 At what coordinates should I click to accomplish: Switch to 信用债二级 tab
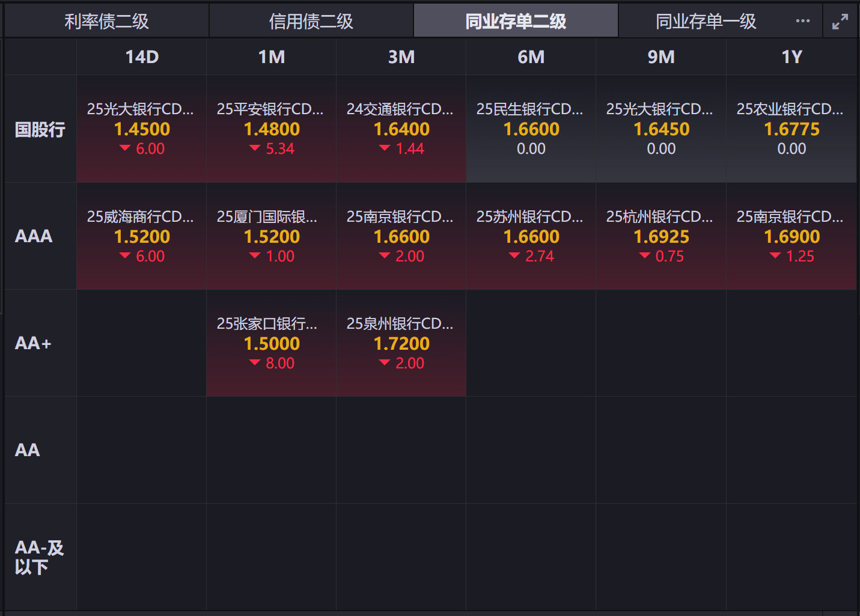311,21
